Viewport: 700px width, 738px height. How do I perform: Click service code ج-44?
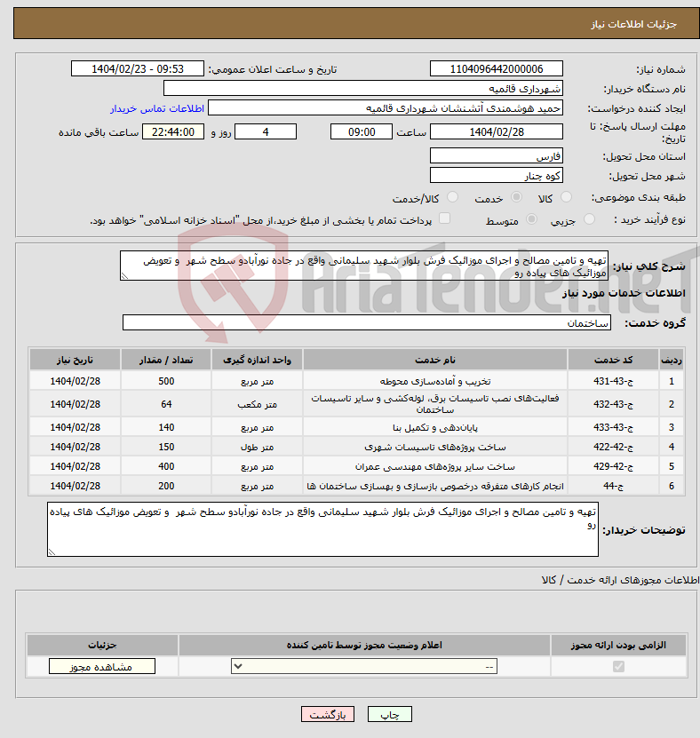(613, 486)
